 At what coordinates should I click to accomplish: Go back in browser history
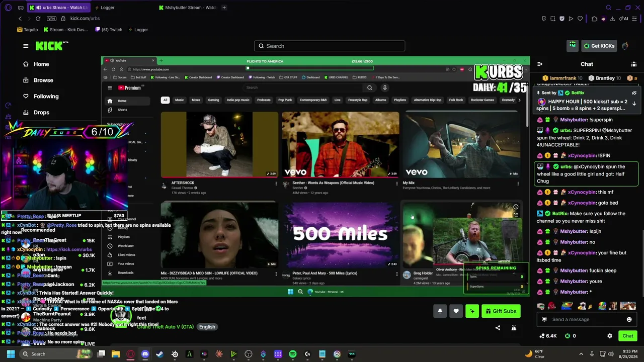20,19
